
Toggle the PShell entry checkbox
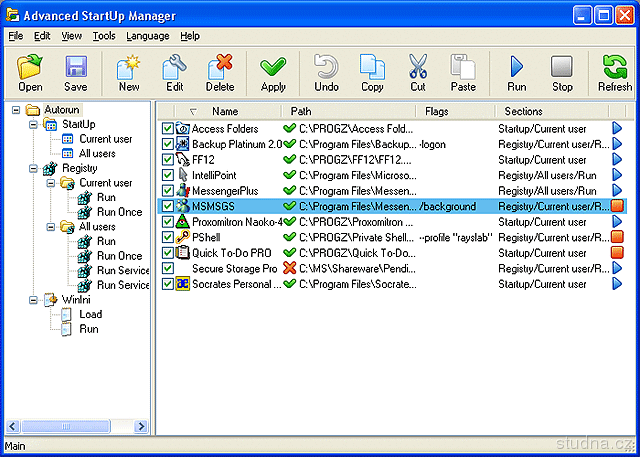[x=167, y=237]
